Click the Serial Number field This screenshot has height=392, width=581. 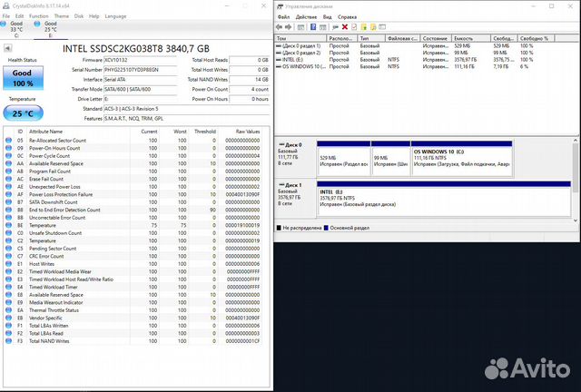pos(140,70)
